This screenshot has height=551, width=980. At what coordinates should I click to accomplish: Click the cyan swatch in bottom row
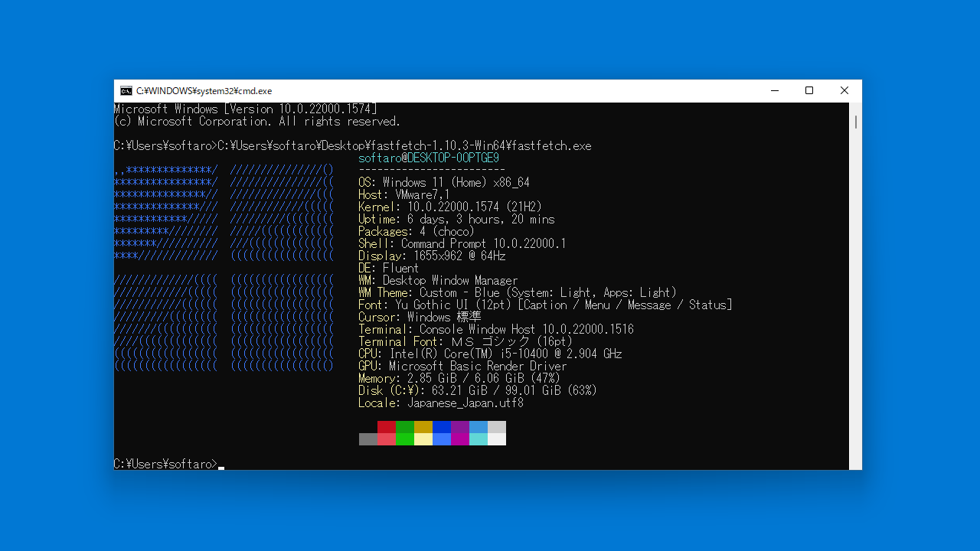[479, 439]
